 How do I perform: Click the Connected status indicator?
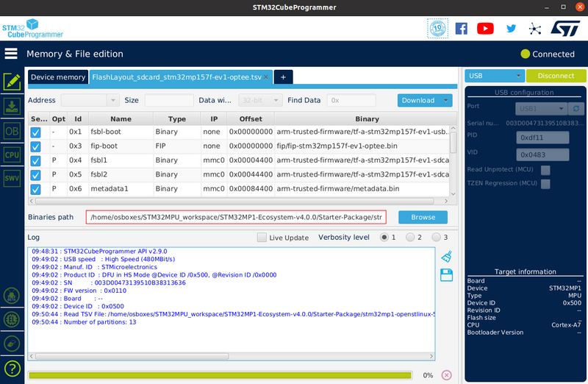pyautogui.click(x=548, y=54)
